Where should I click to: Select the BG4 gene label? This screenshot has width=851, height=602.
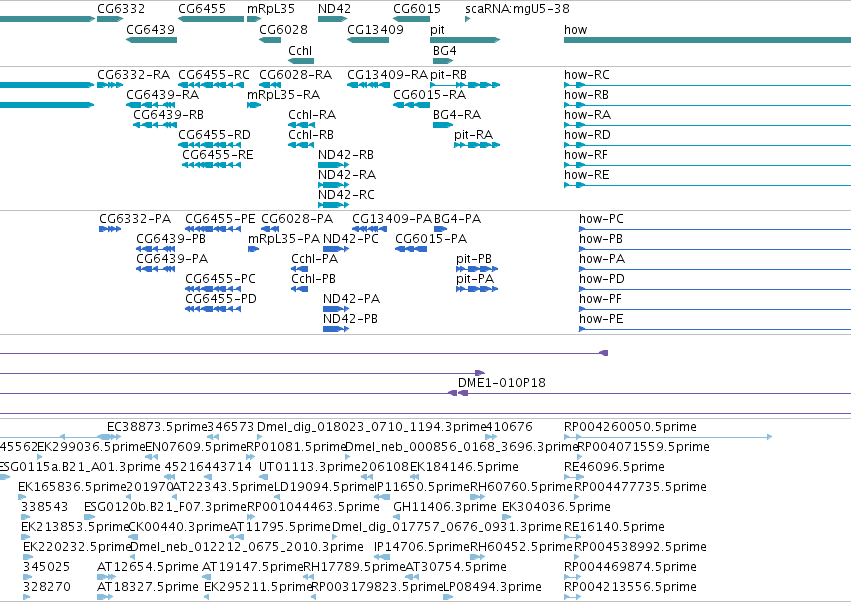tap(444, 50)
